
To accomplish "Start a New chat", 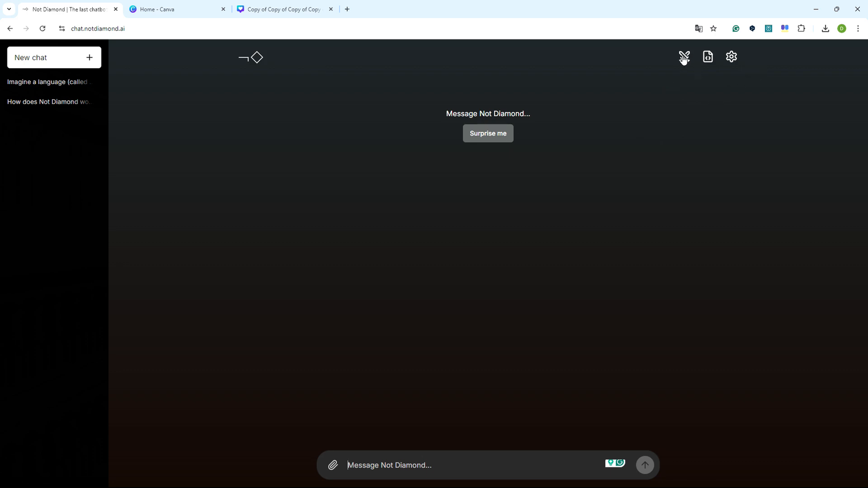I will coord(54,57).
